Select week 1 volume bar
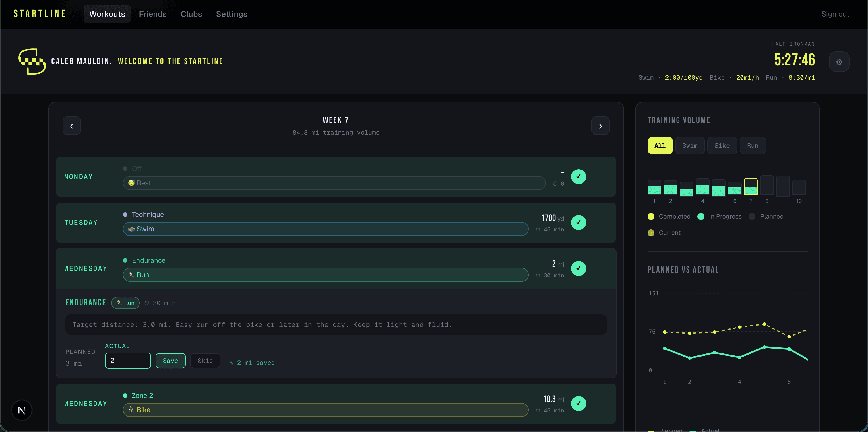 coord(654,188)
